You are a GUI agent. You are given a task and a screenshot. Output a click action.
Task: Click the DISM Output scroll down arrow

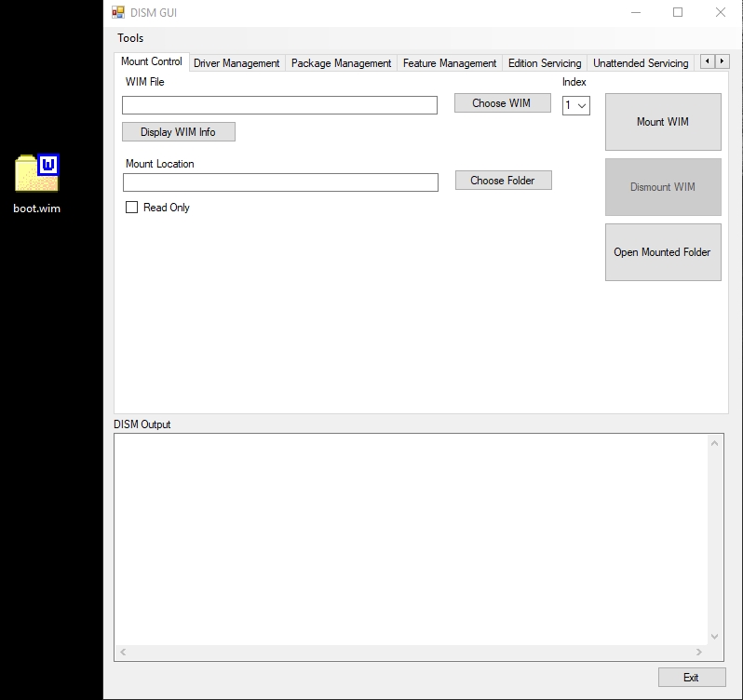click(714, 637)
